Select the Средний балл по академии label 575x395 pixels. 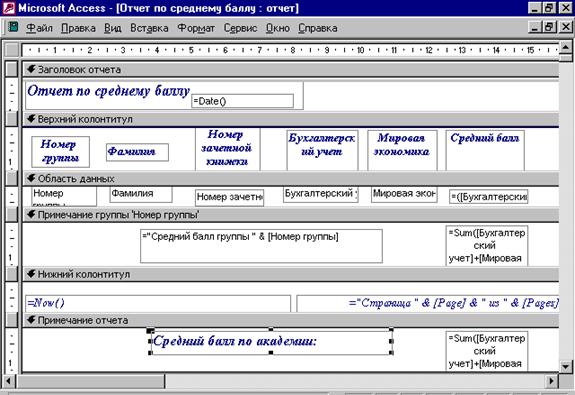pos(271,342)
